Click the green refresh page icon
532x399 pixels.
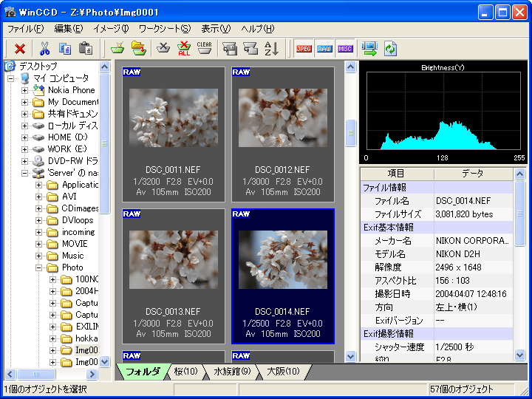tap(391, 49)
